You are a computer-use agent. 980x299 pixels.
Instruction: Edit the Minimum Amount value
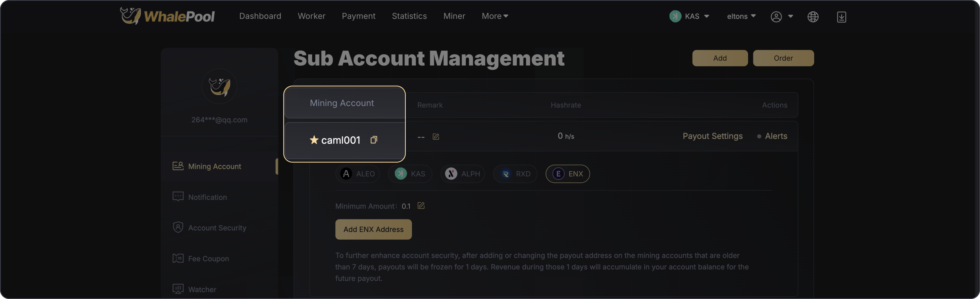tap(421, 206)
